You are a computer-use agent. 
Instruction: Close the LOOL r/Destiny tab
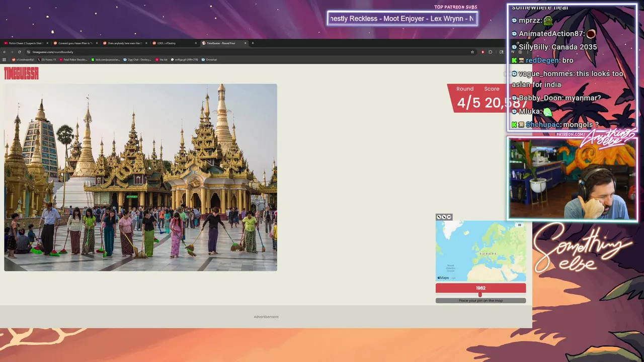pyautogui.click(x=196, y=43)
